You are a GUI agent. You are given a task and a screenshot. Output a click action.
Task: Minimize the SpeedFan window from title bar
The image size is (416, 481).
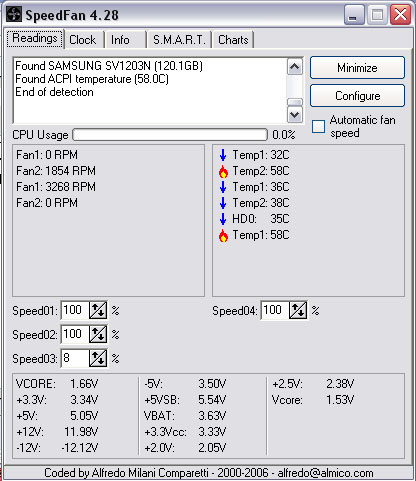point(354,15)
